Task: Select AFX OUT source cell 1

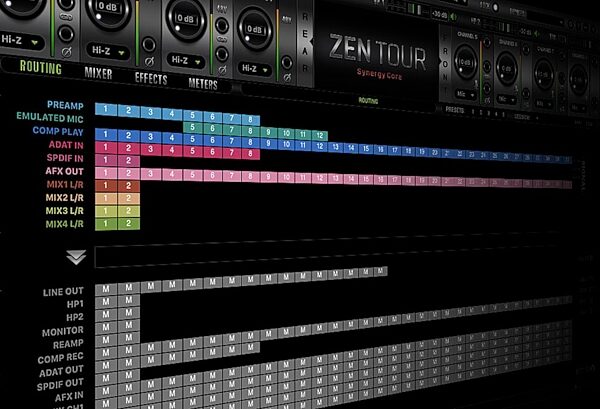Action: tap(106, 173)
